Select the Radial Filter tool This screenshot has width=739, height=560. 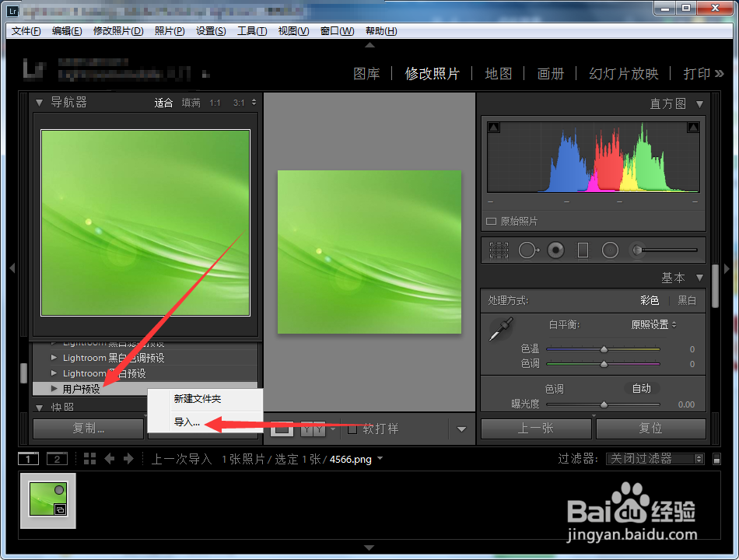610,250
